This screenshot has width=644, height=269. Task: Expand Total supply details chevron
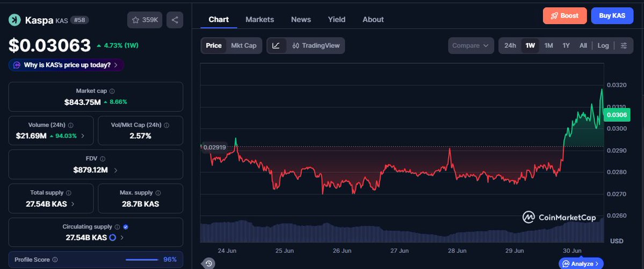point(73,203)
